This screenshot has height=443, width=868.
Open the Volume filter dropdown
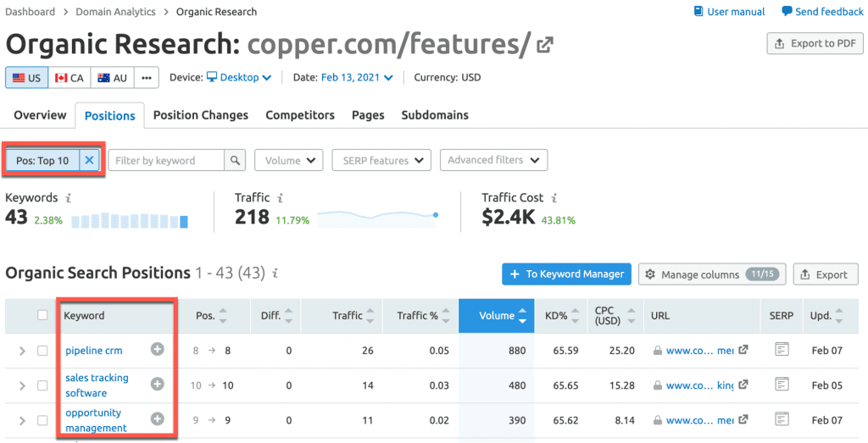(288, 160)
